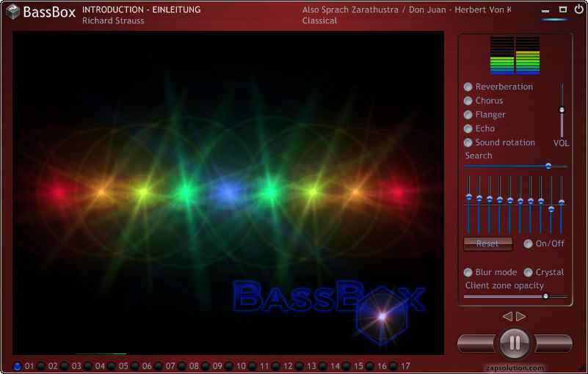The height and width of the screenshot is (374, 588).
Task: Click the artist name 'Richard Strauss'
Action: (x=113, y=21)
